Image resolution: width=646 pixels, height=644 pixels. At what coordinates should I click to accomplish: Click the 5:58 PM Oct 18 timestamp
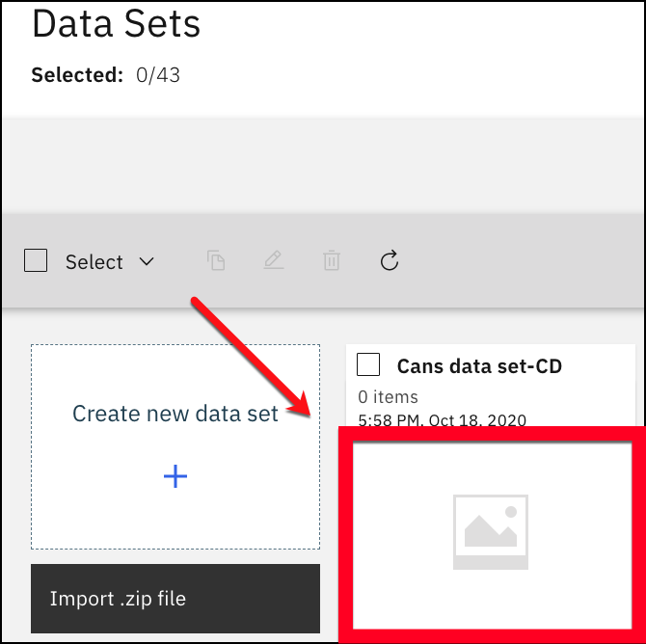click(442, 420)
